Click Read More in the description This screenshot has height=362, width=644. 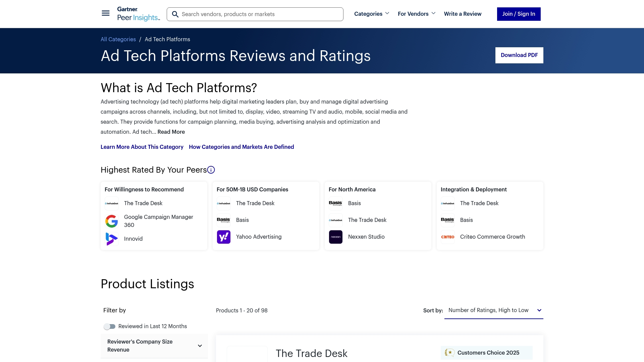click(x=171, y=132)
